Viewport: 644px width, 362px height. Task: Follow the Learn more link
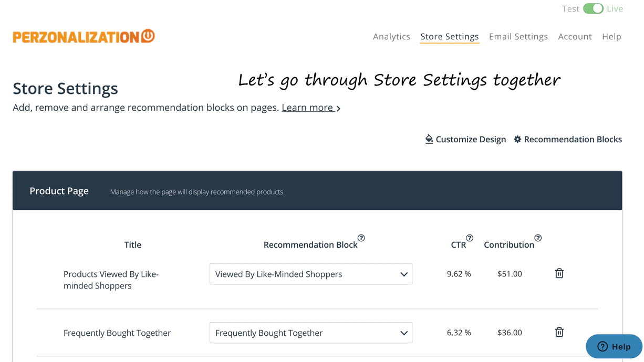pyautogui.click(x=311, y=108)
